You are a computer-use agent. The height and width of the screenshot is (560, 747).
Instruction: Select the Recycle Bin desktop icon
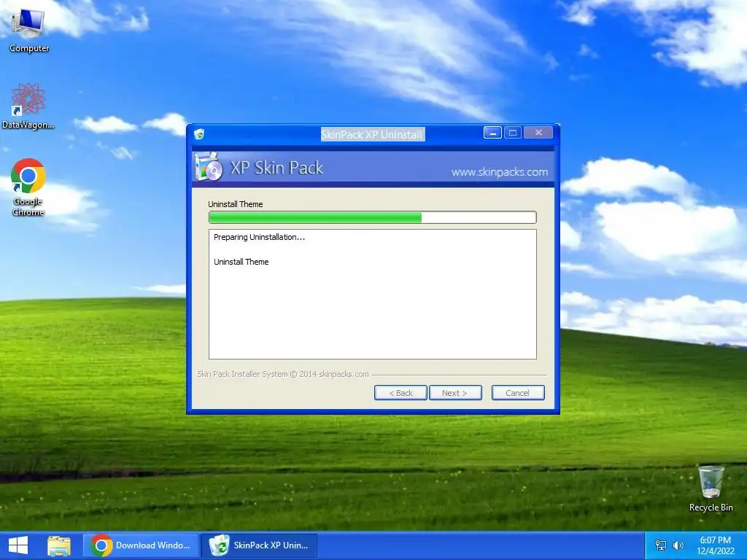(711, 489)
